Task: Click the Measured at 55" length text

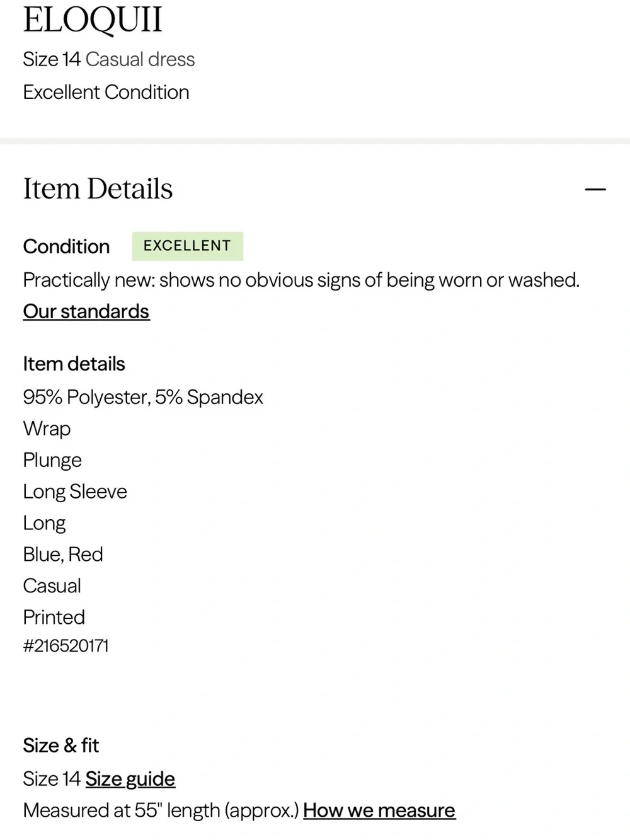Action: (161, 810)
